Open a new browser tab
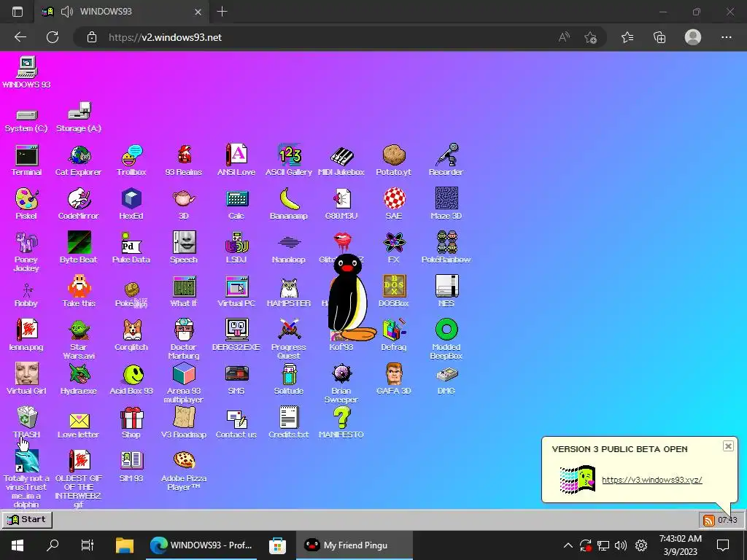747x560 pixels. tap(222, 12)
